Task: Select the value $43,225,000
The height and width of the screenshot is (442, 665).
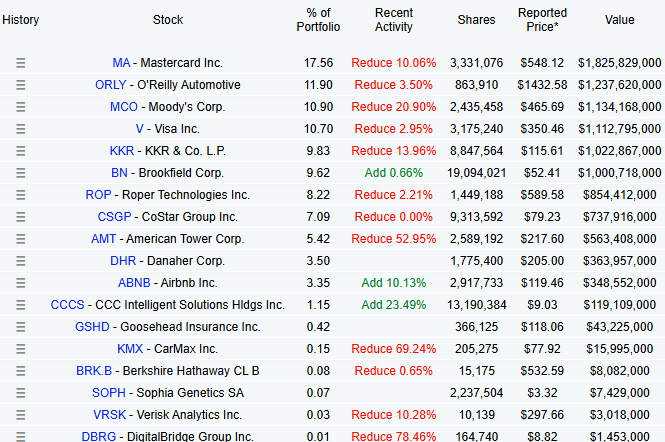Action: pyautogui.click(x=620, y=327)
